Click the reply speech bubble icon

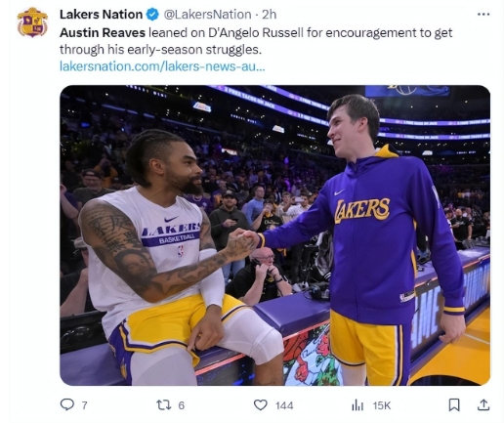click(x=67, y=404)
